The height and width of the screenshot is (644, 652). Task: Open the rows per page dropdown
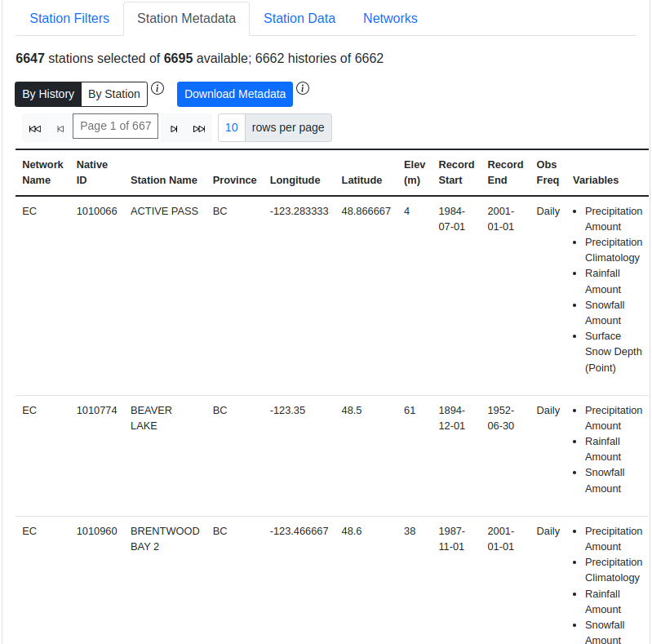click(x=232, y=127)
